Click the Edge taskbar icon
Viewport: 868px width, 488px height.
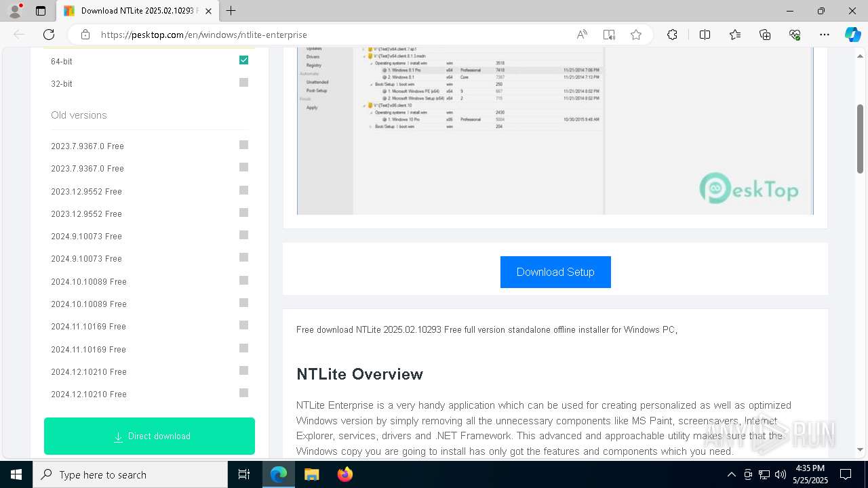pyautogui.click(x=279, y=474)
